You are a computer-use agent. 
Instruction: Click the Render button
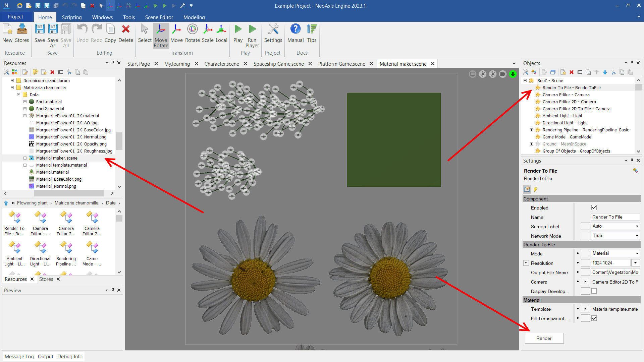[x=544, y=338]
